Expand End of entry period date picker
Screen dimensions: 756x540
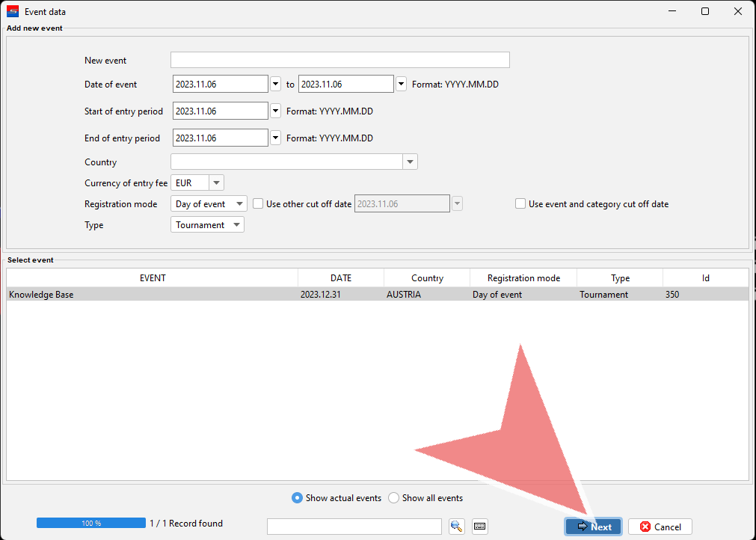click(x=275, y=138)
